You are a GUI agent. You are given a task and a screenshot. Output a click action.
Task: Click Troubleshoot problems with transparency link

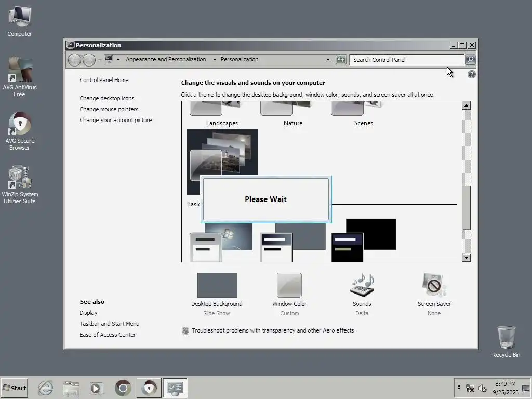273,330
